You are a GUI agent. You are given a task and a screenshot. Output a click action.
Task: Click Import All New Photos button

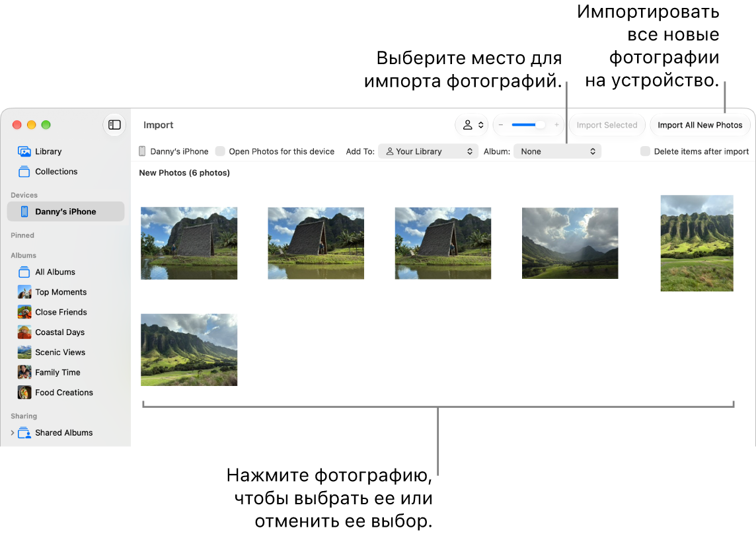click(x=700, y=125)
